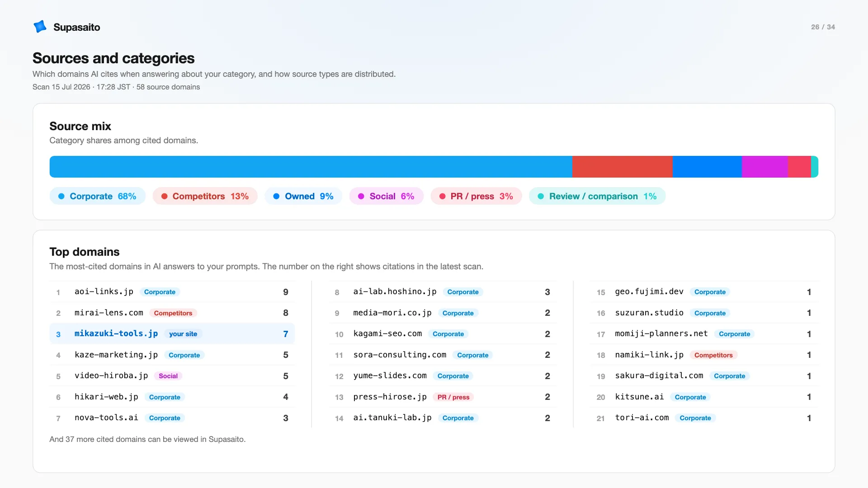Click momiji-planners.net domain

pyautogui.click(x=704, y=334)
